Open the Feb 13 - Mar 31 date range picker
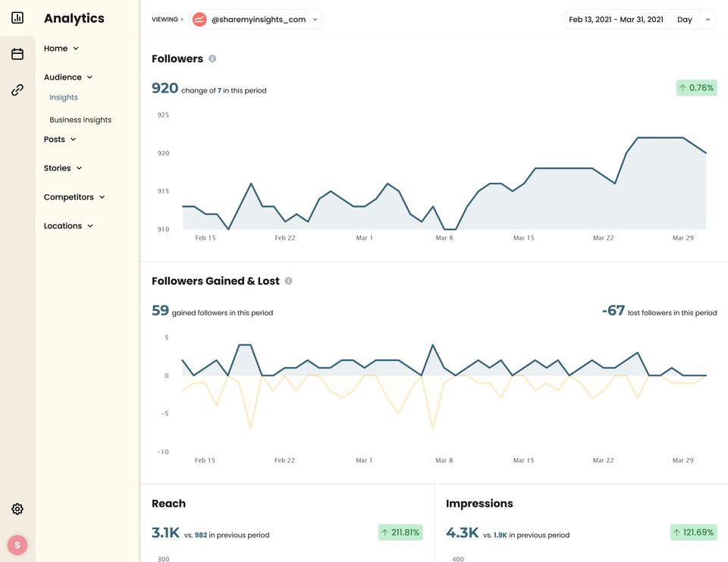Screen dimensions: 728x562 click(616, 20)
